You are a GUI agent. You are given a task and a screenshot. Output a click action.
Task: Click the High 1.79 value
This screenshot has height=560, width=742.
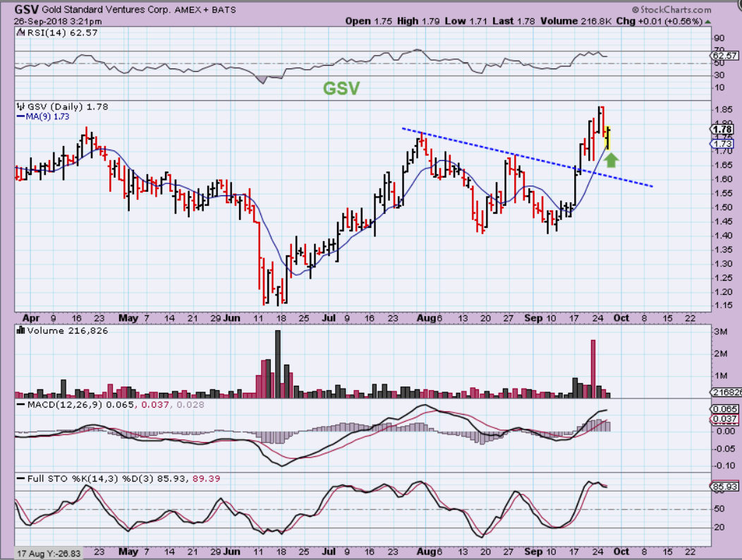coord(418,21)
